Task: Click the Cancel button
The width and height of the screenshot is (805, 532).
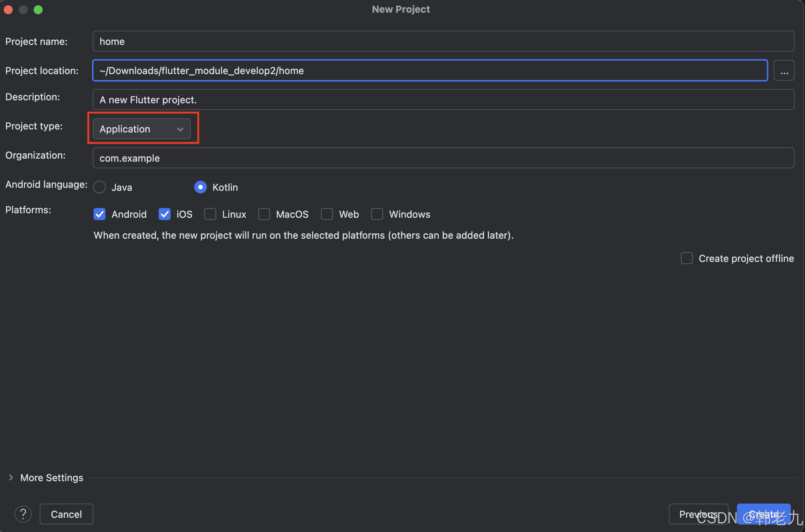Action: click(66, 514)
